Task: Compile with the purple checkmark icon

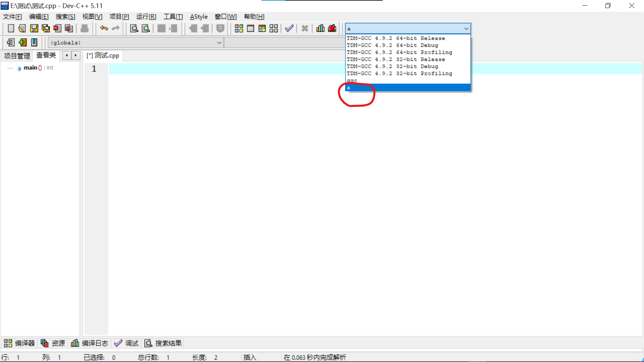Action: (x=289, y=28)
